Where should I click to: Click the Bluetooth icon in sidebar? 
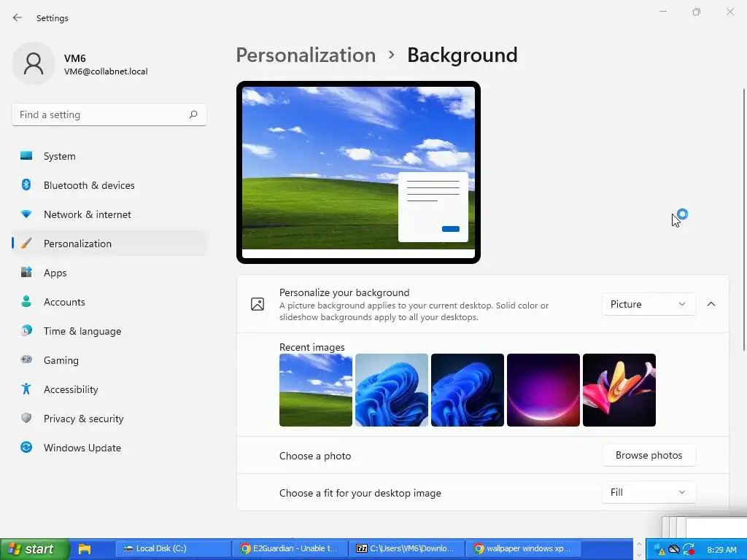26,184
